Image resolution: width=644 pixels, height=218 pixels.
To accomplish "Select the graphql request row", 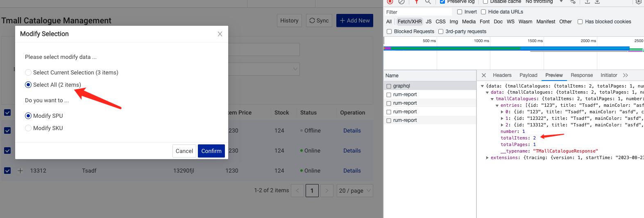I will [x=430, y=86].
